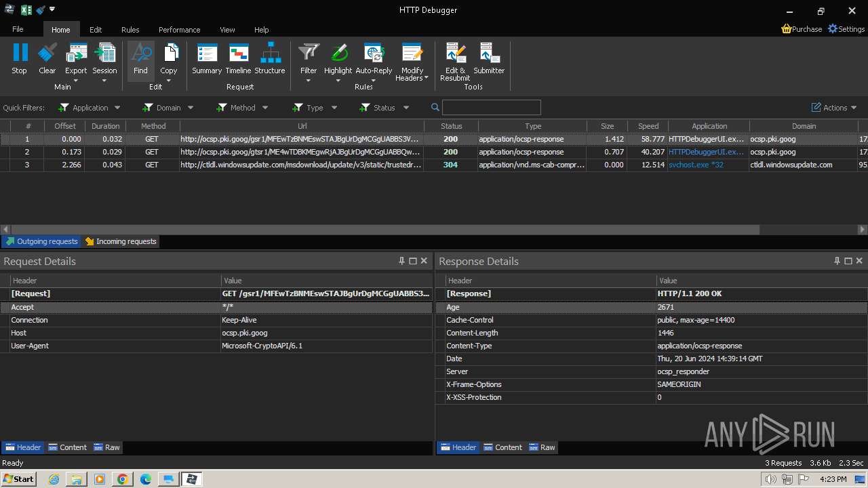
Task: Click the volume icon in system tray
Action: tap(771, 479)
